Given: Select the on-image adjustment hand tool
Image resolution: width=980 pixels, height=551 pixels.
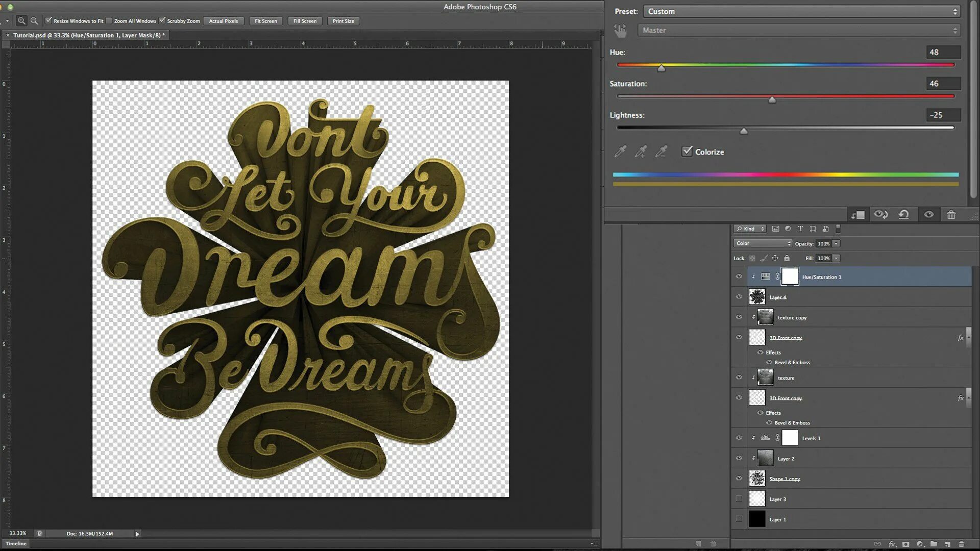Looking at the screenshot, I should tap(620, 31).
